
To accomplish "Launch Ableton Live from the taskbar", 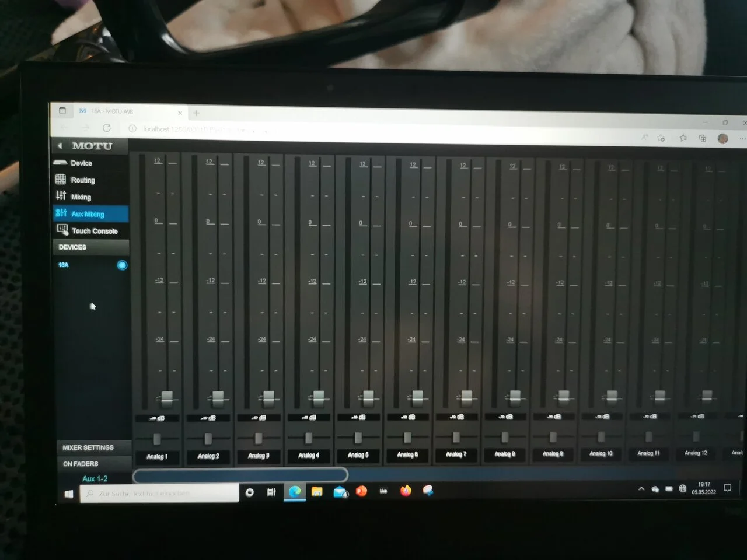I will [x=383, y=491].
